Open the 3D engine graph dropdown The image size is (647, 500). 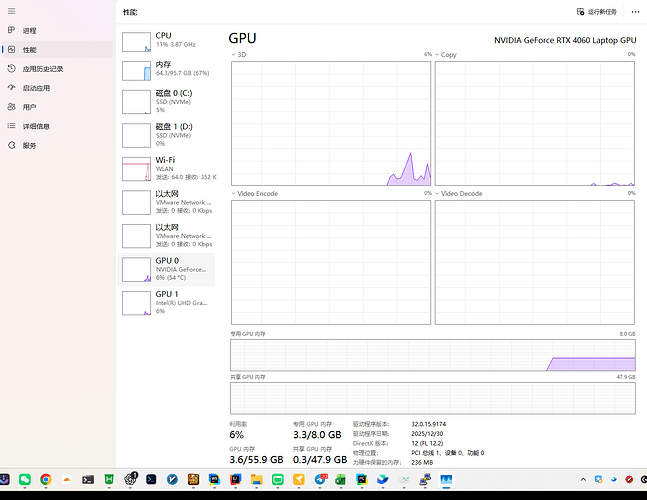pos(239,54)
